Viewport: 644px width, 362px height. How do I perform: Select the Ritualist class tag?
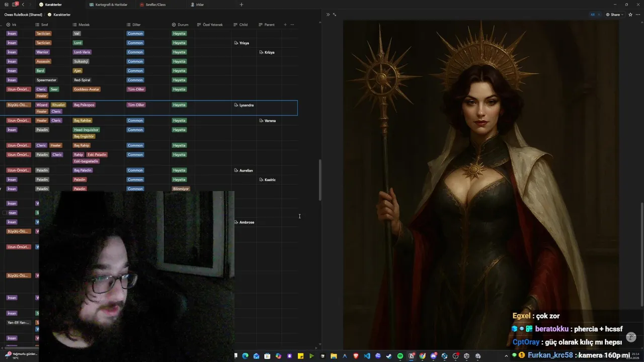pos(58,105)
